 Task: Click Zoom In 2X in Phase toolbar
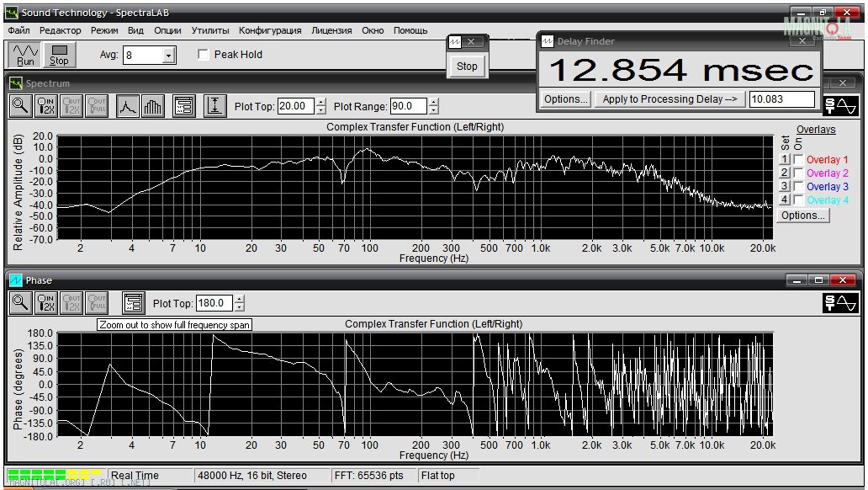46,303
